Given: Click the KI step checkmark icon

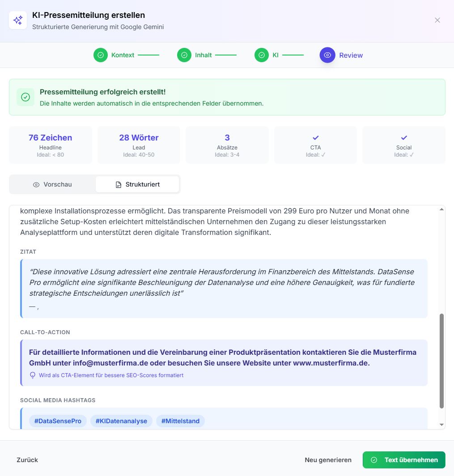Looking at the screenshot, I should [262, 55].
